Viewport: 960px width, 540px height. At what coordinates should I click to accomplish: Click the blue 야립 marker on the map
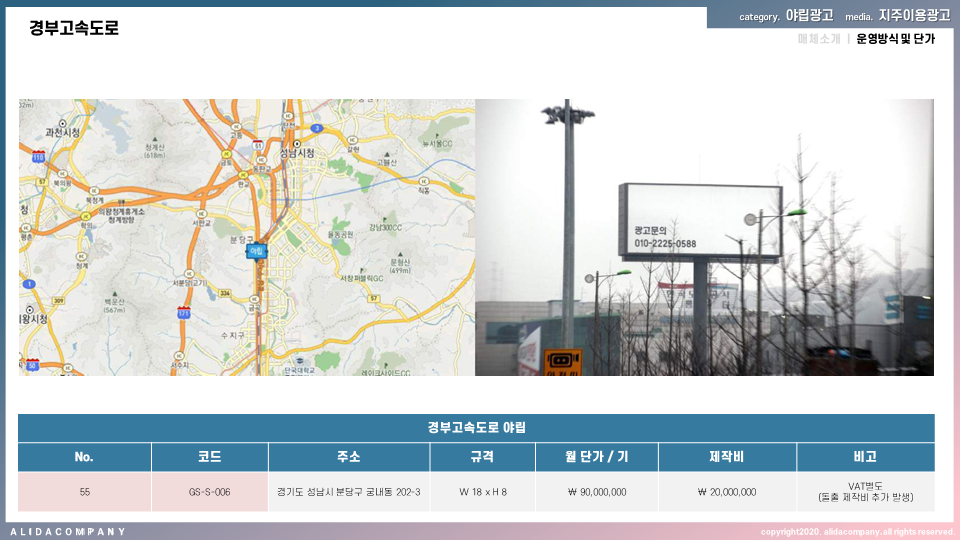click(x=257, y=250)
